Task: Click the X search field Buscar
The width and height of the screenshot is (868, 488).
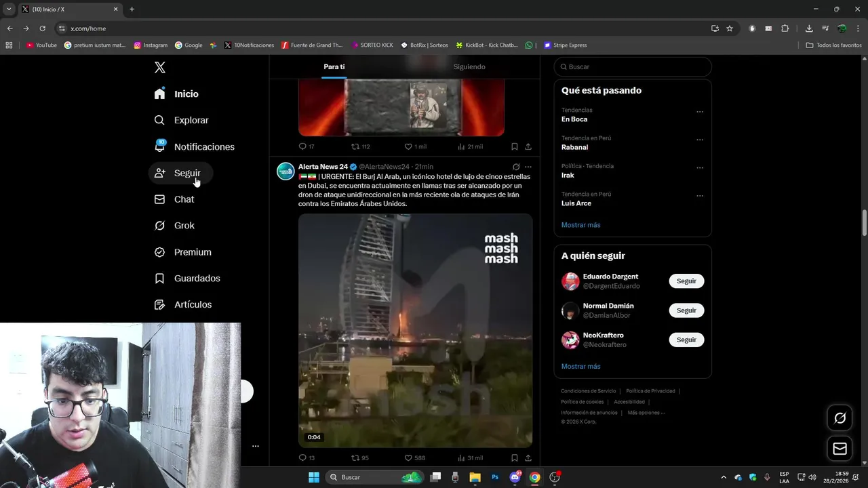Action: click(633, 67)
